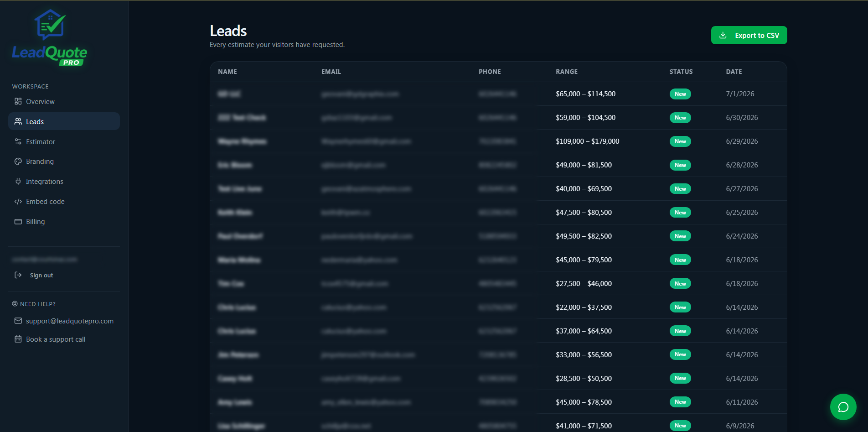Click the NAME column header
Image resolution: width=868 pixels, height=432 pixels.
click(x=227, y=72)
